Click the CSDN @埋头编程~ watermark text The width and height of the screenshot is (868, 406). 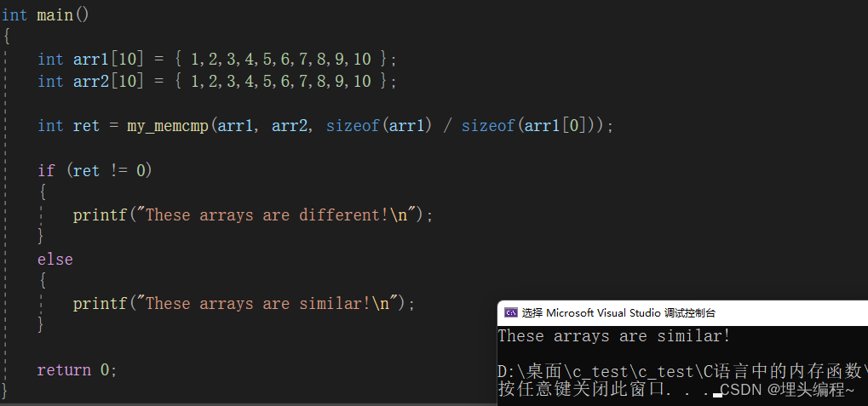[786, 390]
